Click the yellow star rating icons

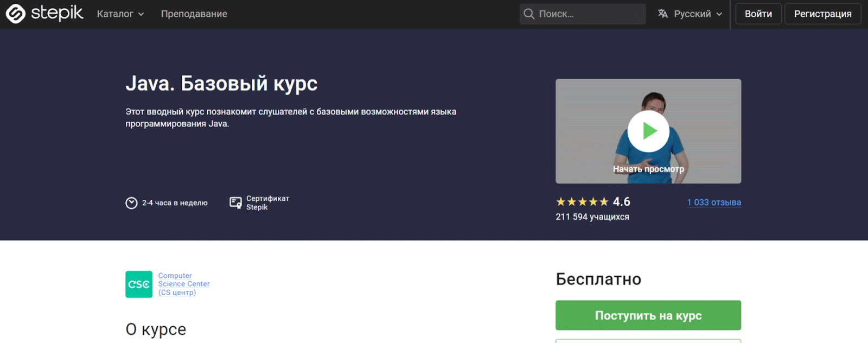[x=582, y=202]
